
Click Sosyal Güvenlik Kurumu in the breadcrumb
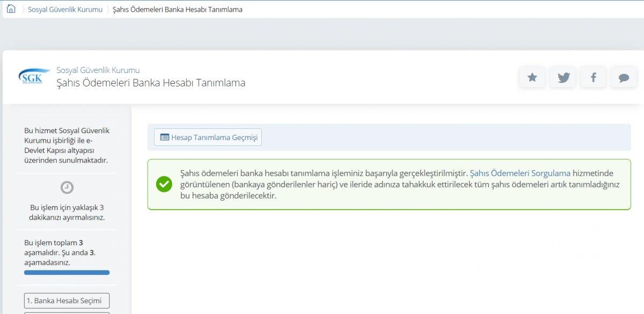[x=65, y=9]
